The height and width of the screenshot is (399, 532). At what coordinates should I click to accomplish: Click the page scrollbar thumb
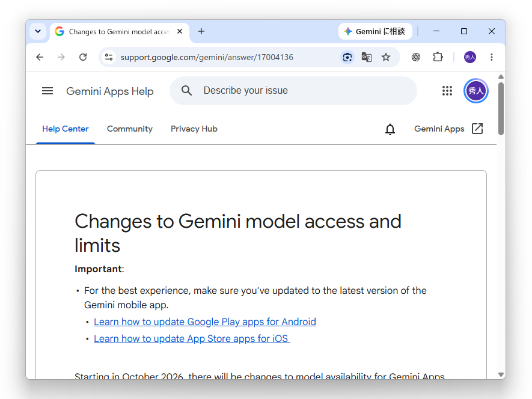[501, 109]
